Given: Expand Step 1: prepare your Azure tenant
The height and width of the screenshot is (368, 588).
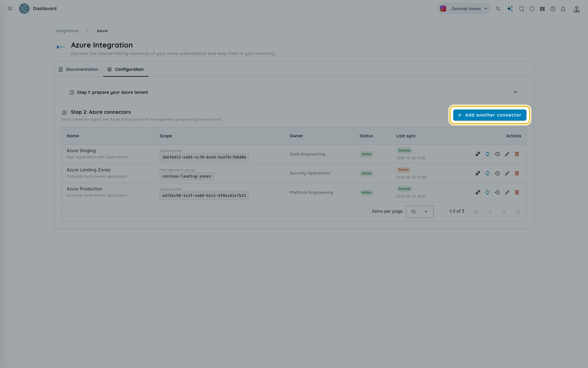Looking at the screenshot, I should (x=294, y=92).
